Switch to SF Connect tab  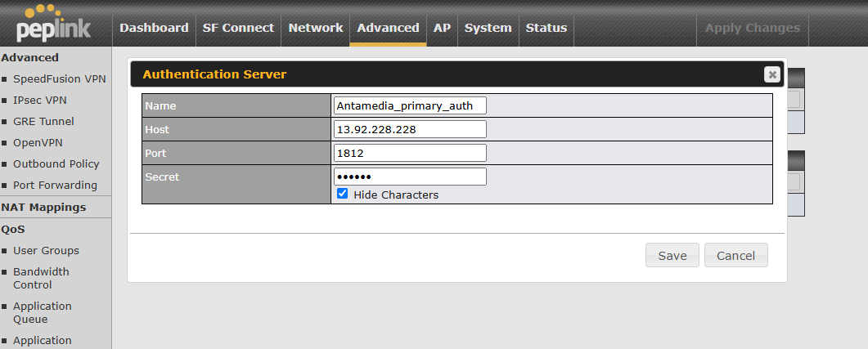(238, 28)
